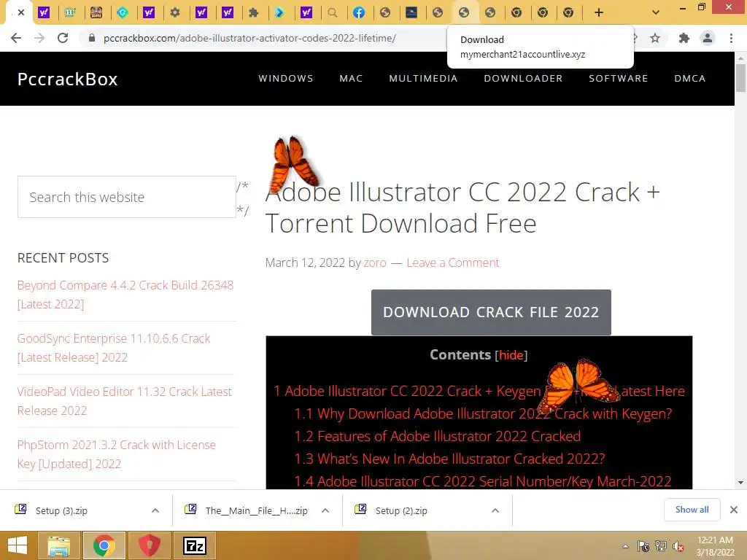Open the DOWNLOADER nav menu
The width and height of the screenshot is (747, 560).
tap(523, 79)
